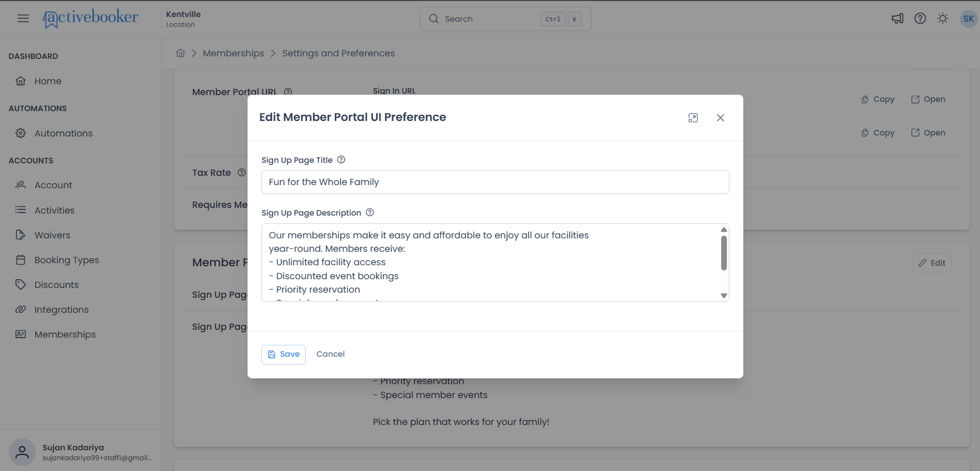The width and height of the screenshot is (980, 471).
Task: Expand the dialog to fullscreen
Action: pyautogui.click(x=693, y=118)
